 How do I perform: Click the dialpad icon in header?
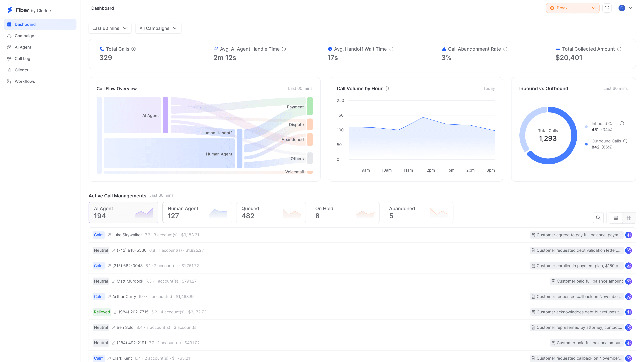tap(607, 8)
